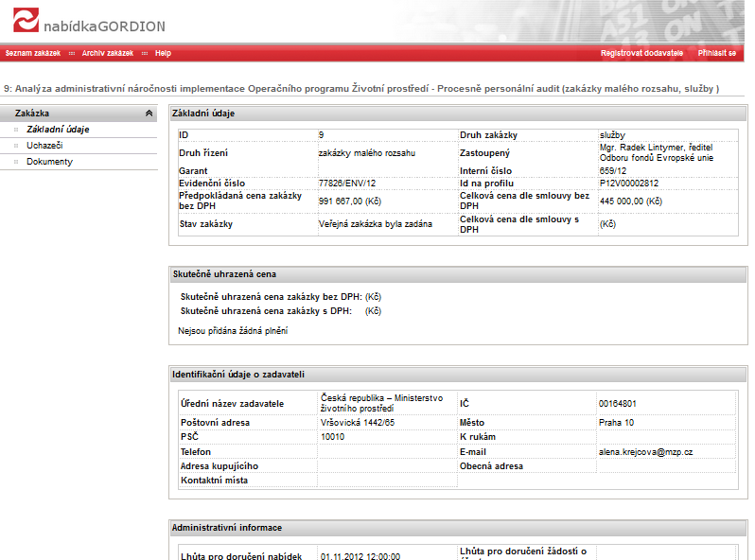The height and width of the screenshot is (560, 755).
Task: Click bullet icon beside Základní údaje
Action: (x=15, y=130)
